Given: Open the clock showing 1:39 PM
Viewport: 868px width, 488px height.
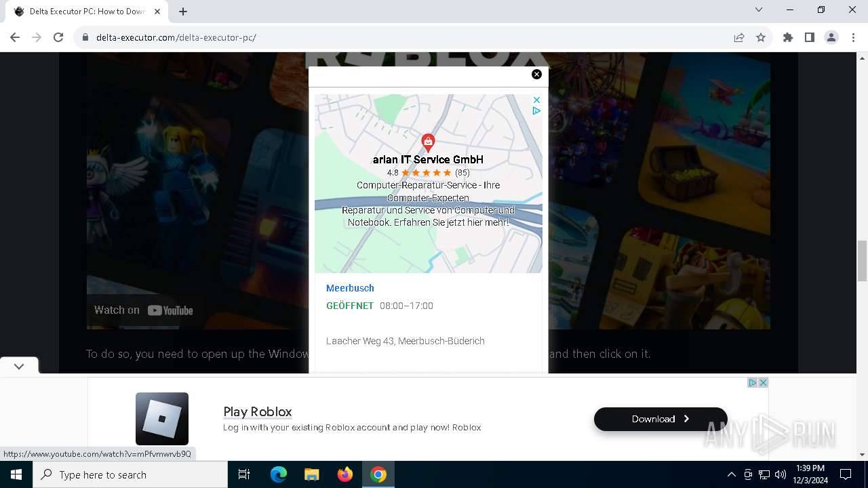Looking at the screenshot, I should [810, 474].
